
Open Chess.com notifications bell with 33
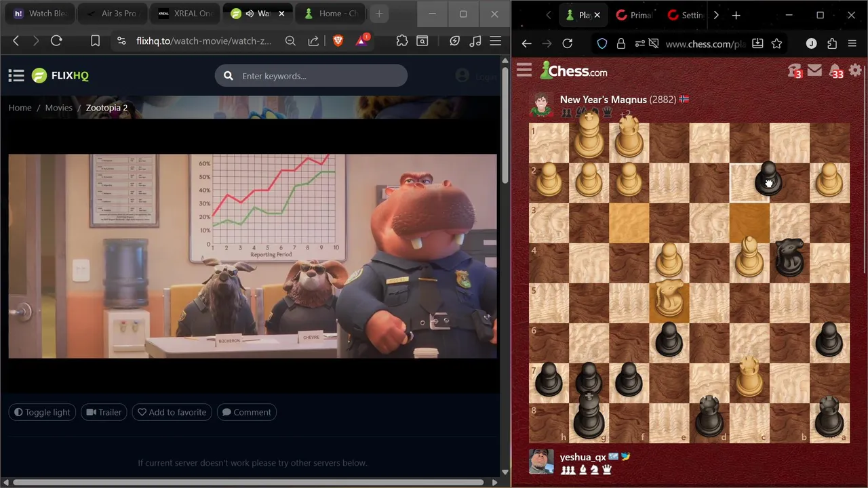coord(835,70)
